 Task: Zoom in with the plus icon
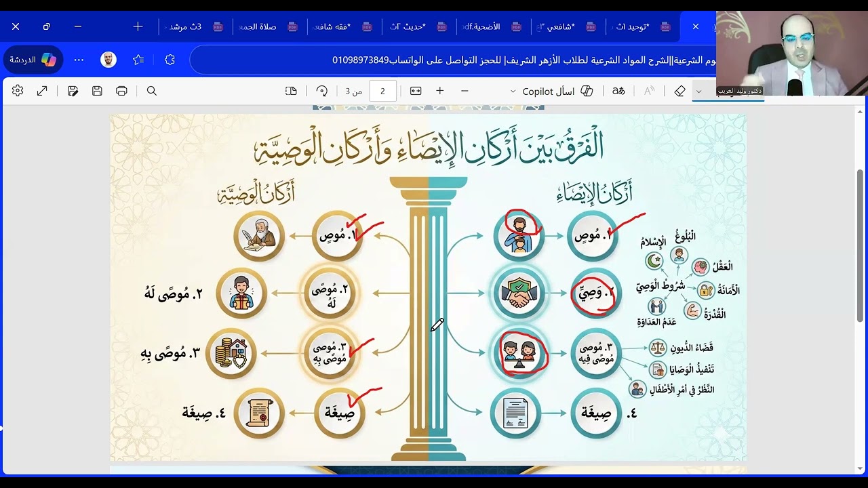[440, 91]
